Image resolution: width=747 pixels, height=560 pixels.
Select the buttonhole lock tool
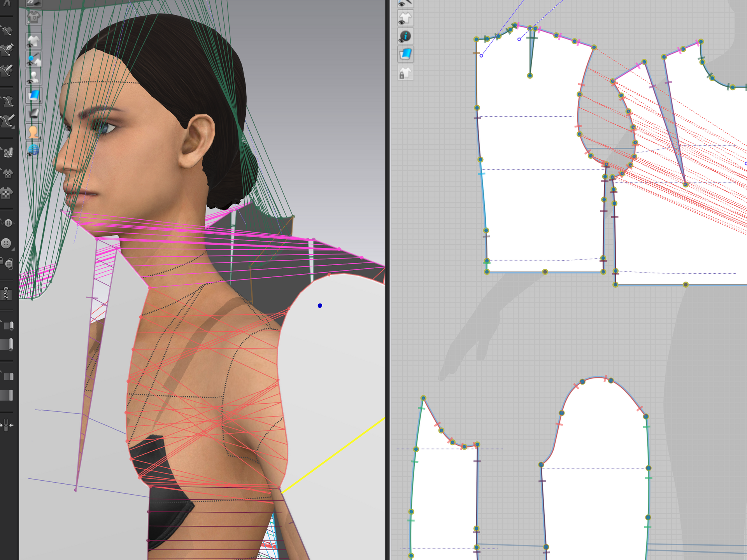coord(8,264)
